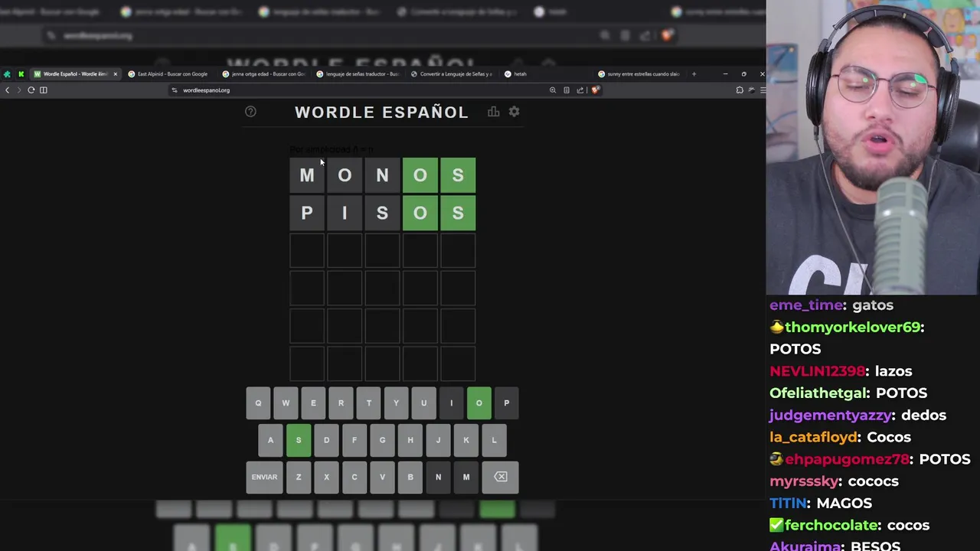Close the Wordle Español tab

116,74
